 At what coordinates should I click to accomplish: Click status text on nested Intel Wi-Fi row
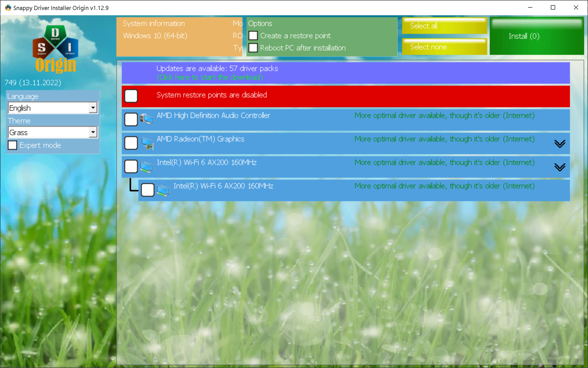pyautogui.click(x=444, y=186)
